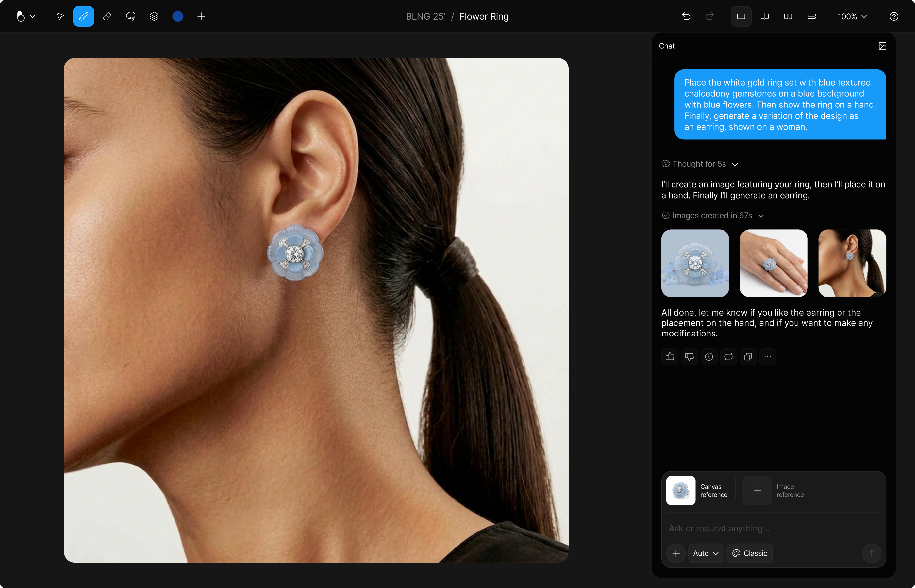Click the send arrow button

(x=872, y=553)
